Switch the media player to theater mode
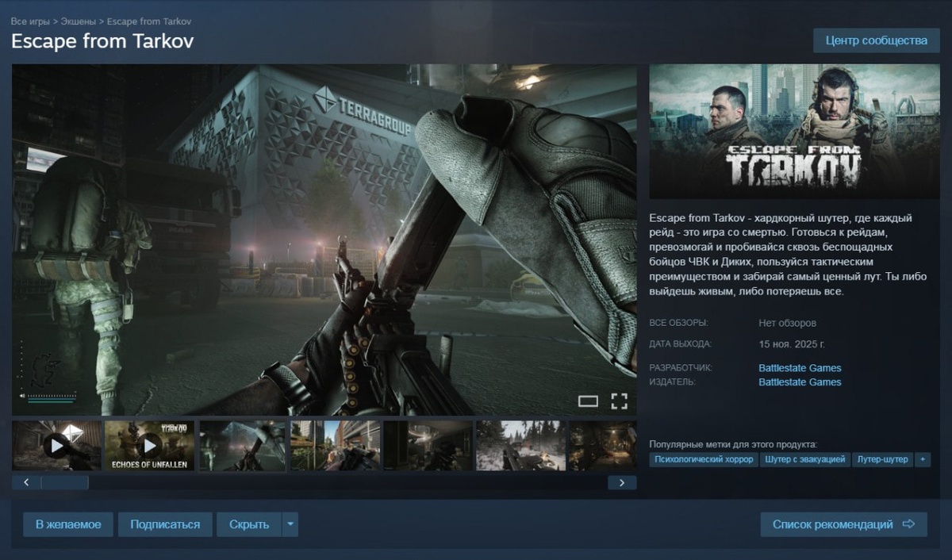The image size is (952, 560). [x=588, y=401]
